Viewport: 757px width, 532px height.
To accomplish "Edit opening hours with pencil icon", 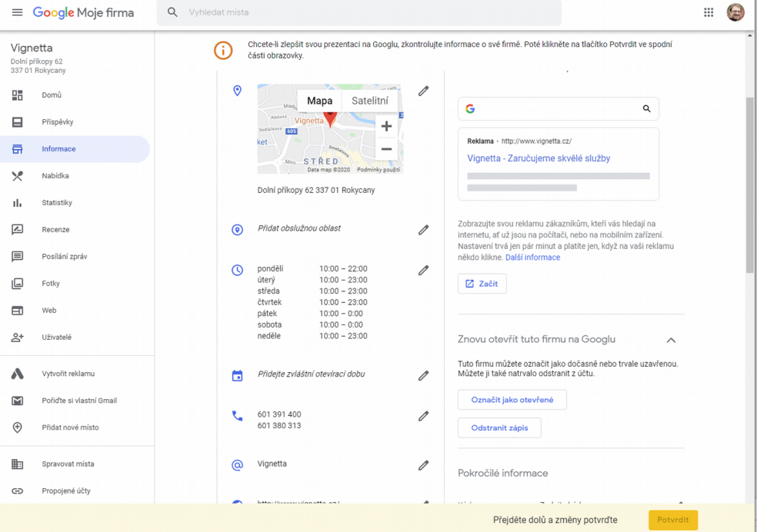I will coord(423,270).
